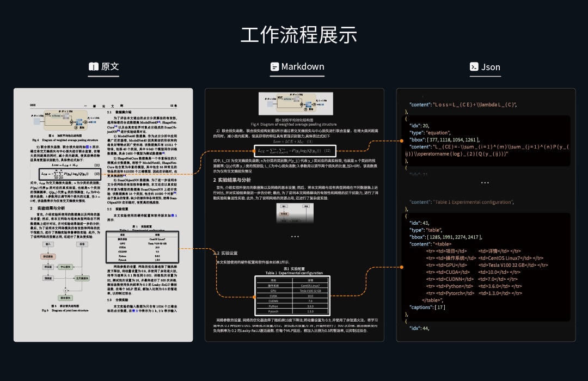Expand the ellipsis in the Markdown panel
Image resolution: width=588 pixels, height=381 pixels.
point(295,237)
